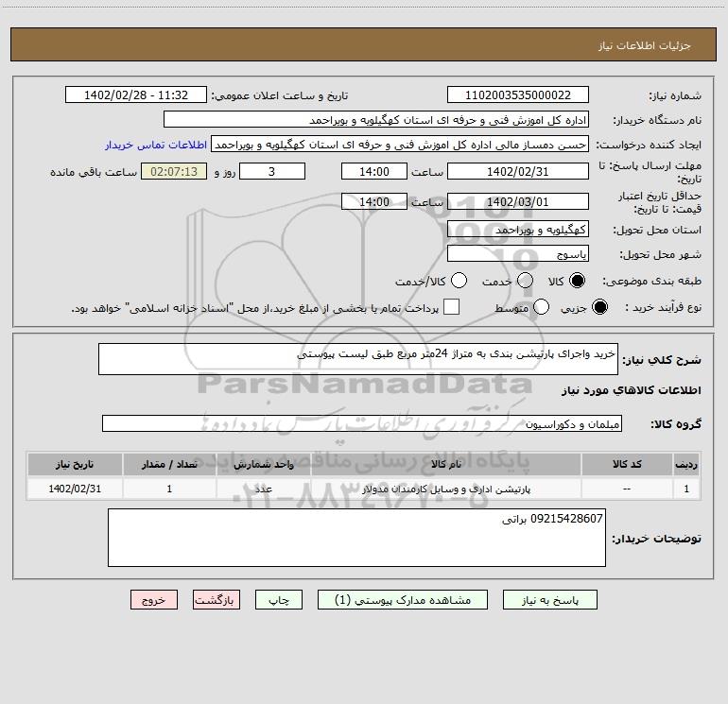Screen dimensions: 728x704
Task: Click the نام دستگاه خریدار field
Action: click(x=376, y=119)
